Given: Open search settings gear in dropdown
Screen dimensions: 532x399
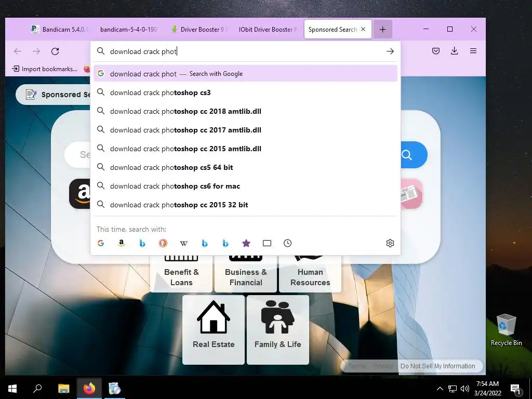Looking at the screenshot, I should 390,243.
